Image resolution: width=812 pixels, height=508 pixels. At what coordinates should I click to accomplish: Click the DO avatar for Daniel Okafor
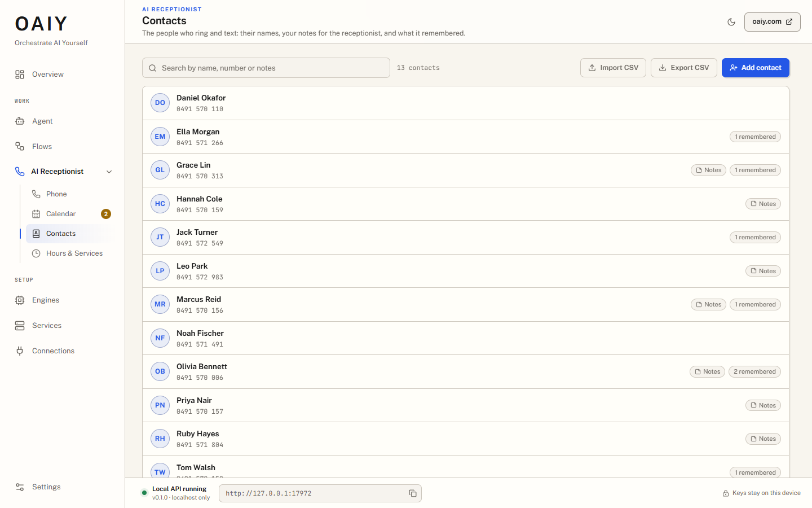(160, 103)
